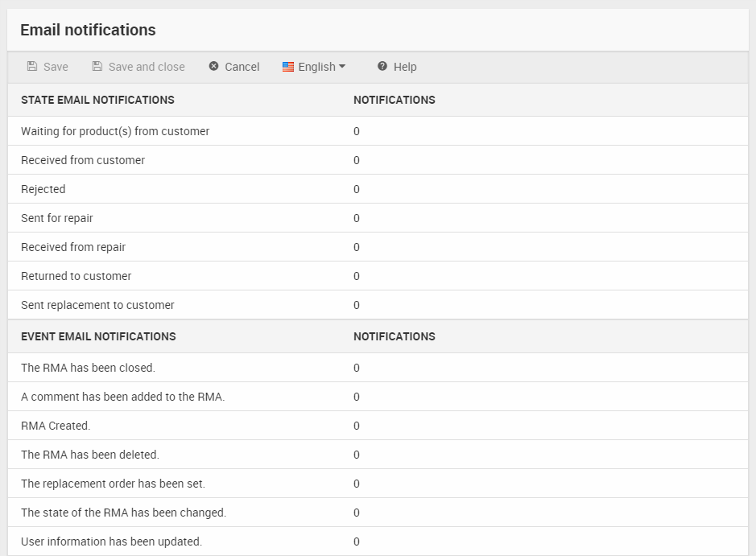Click the State Email Notifications column header
Image resolution: width=756 pixels, height=556 pixels.
click(x=97, y=101)
